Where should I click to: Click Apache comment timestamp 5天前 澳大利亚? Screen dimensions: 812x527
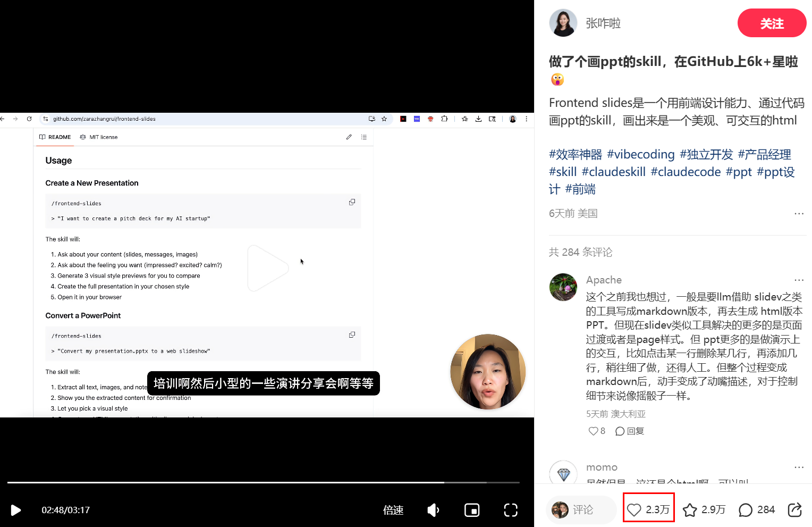coord(616,414)
